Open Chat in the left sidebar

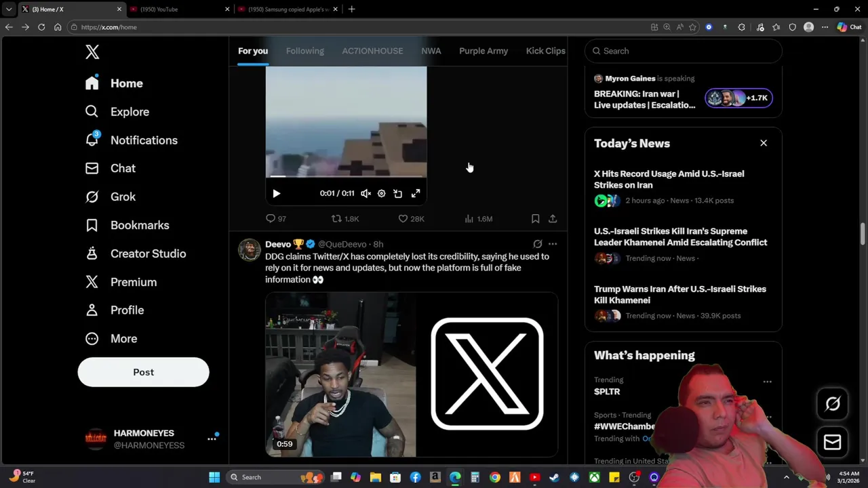111,168
